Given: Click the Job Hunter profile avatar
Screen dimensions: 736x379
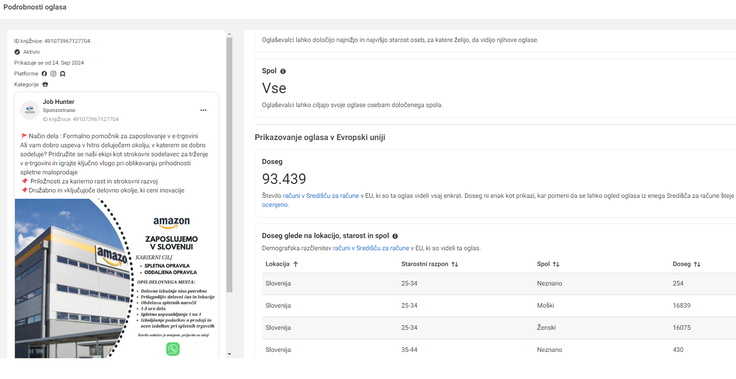Looking at the screenshot, I should point(30,110).
